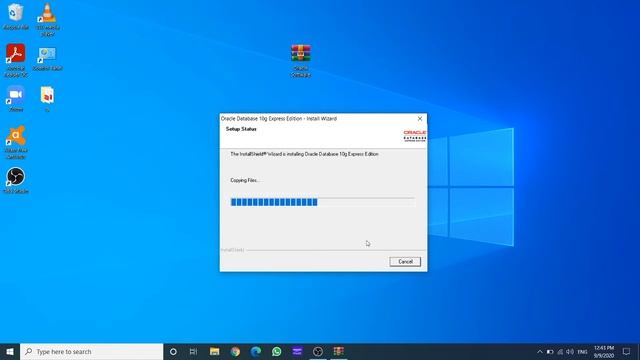Switch to OBS Studio on the taskbar

(x=318, y=351)
